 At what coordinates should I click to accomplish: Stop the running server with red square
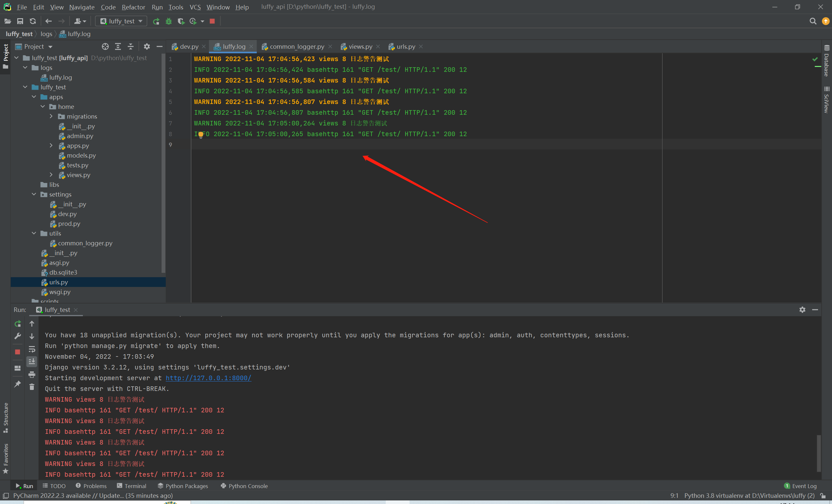(213, 21)
